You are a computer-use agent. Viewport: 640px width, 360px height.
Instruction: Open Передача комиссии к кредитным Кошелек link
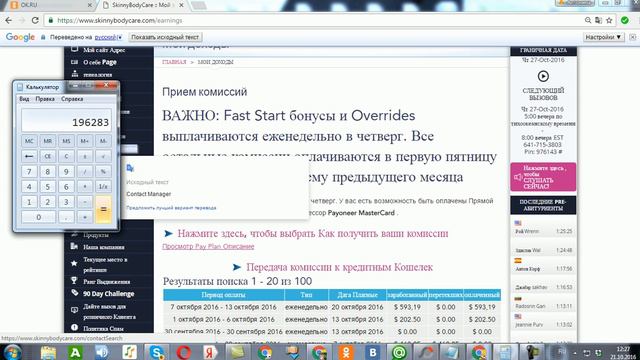point(339,267)
